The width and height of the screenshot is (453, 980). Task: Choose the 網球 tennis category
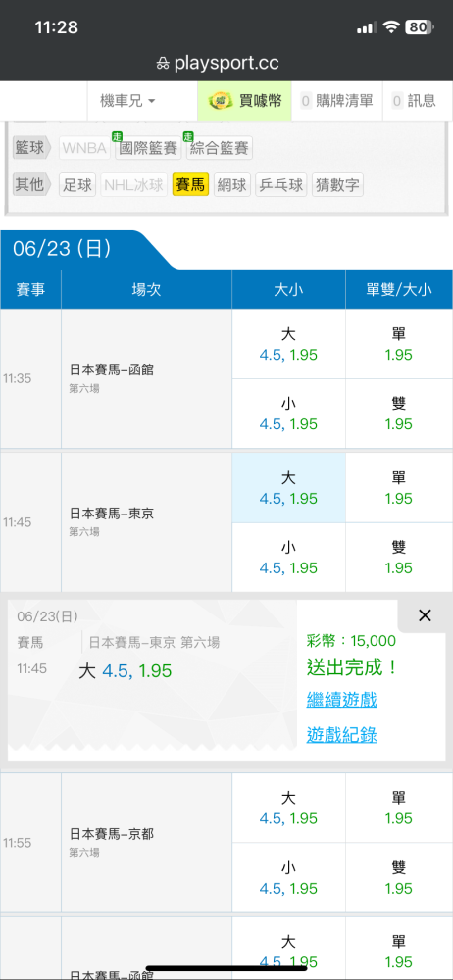point(232,185)
